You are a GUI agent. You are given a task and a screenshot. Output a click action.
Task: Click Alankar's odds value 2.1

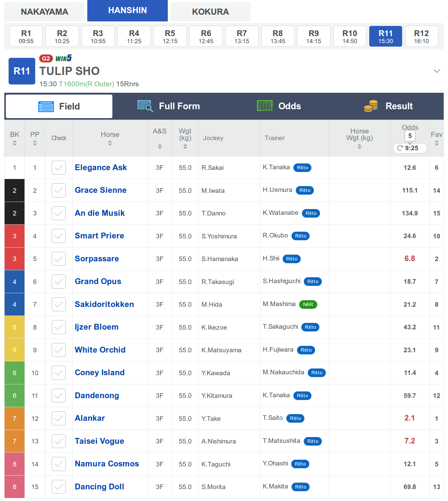[x=409, y=418]
